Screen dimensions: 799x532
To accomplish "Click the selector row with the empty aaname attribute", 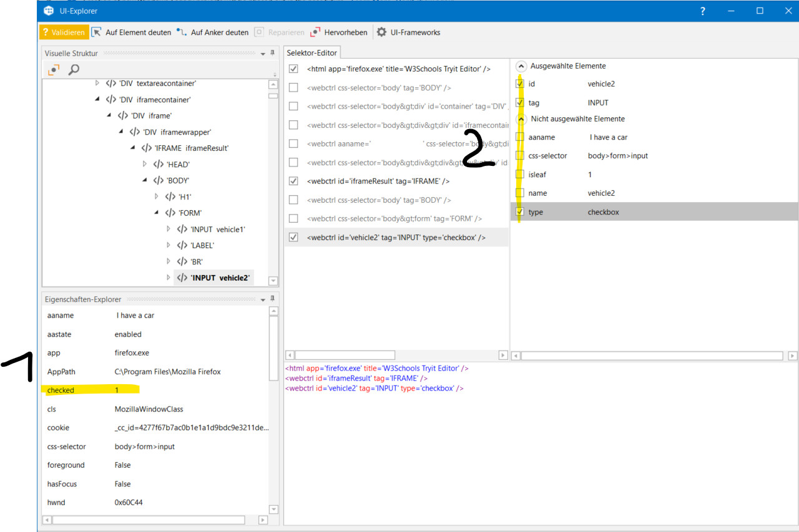I will (396, 144).
